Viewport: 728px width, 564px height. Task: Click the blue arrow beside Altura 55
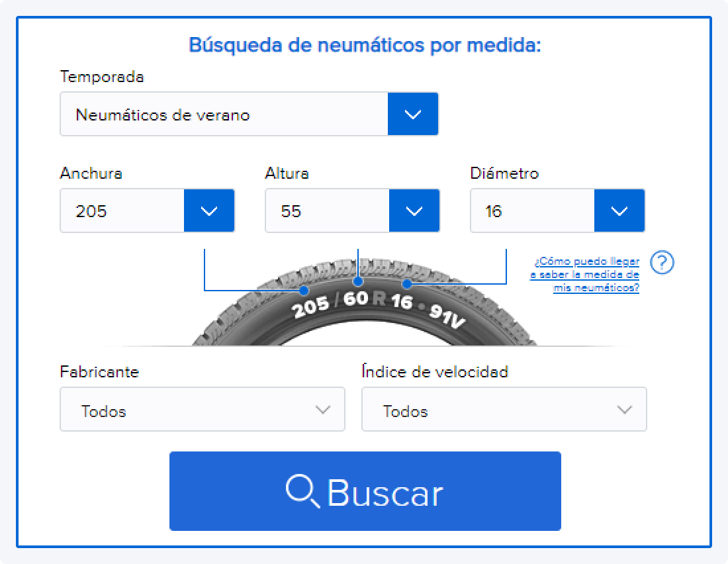414,211
